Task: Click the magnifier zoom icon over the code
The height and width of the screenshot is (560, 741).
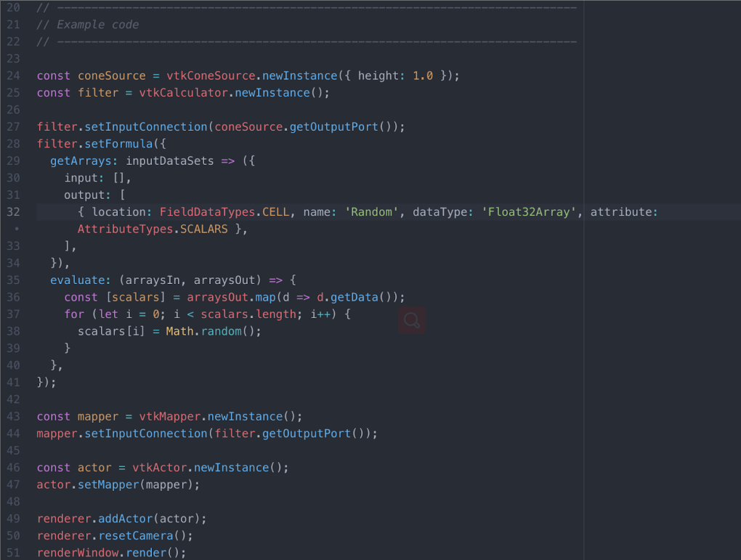Action: [x=412, y=320]
